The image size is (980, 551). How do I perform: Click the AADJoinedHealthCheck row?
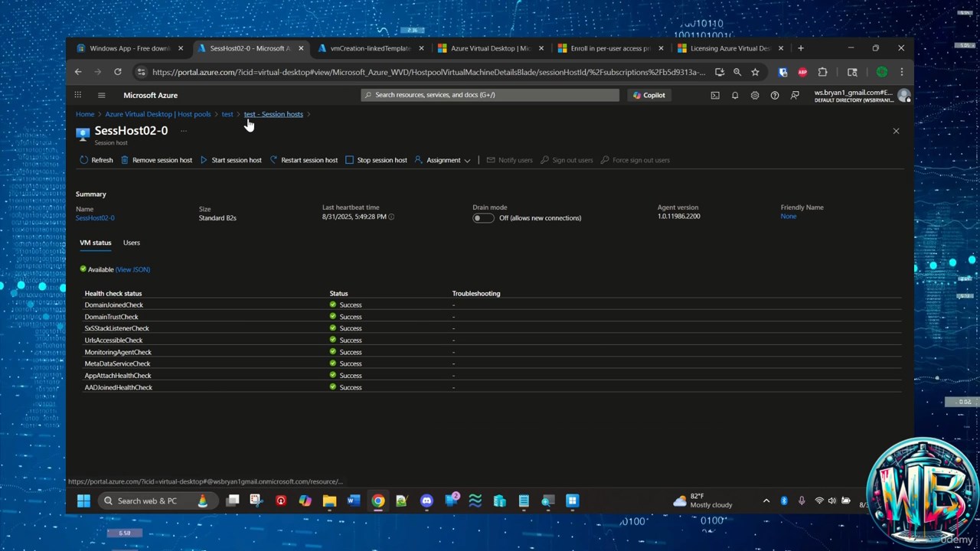490,387
